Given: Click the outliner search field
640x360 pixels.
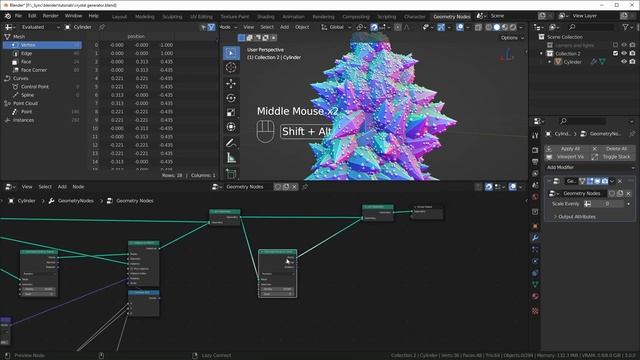Looking at the screenshot, I should point(590,27).
